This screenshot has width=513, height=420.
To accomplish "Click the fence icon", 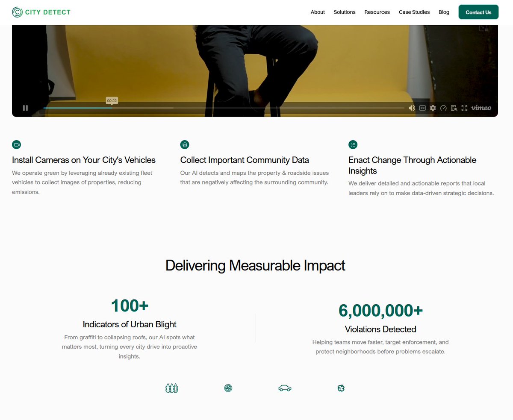I will point(172,388).
